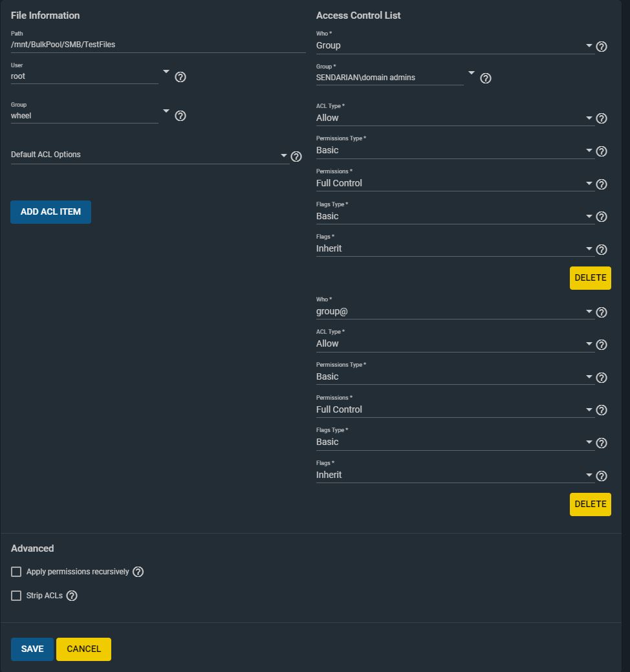Enable Apply permissions recursively checkbox

point(16,572)
